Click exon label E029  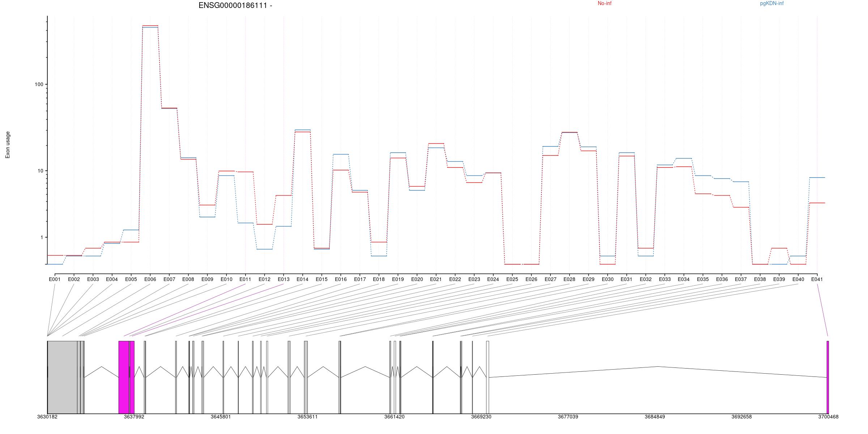(x=588, y=279)
